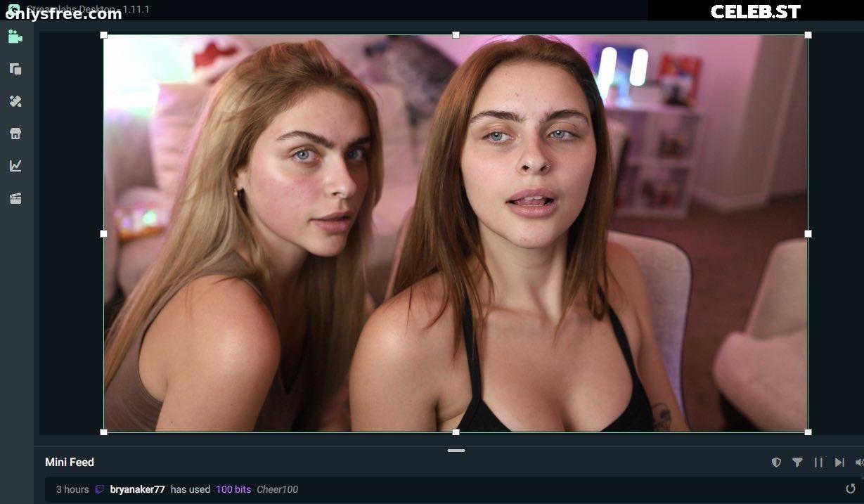Open the App Store storefront icon
This screenshot has height=504, width=864.
tap(15, 134)
